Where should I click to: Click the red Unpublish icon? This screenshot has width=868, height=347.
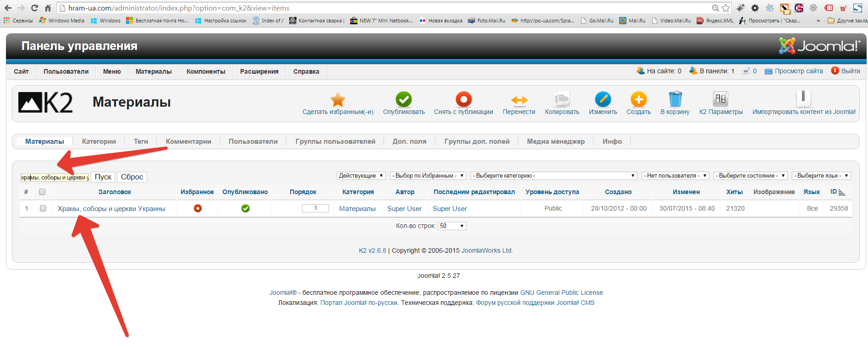(463, 99)
